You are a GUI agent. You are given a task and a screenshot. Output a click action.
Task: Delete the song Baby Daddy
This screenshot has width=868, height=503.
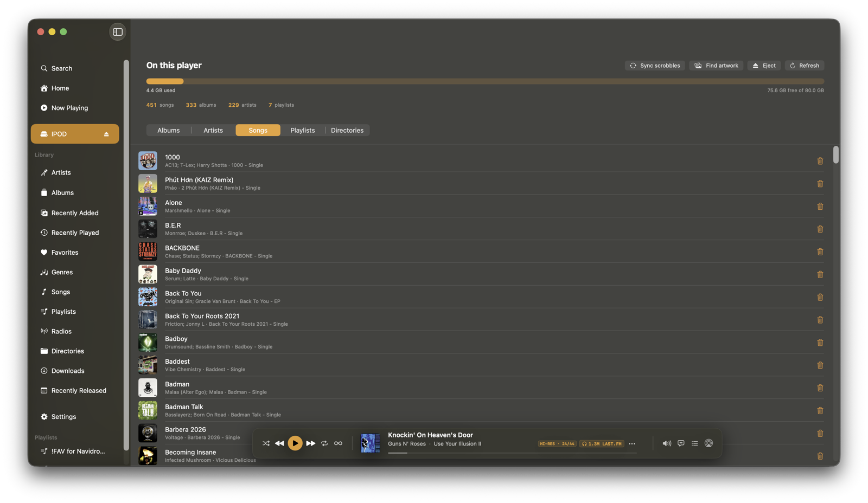point(820,275)
